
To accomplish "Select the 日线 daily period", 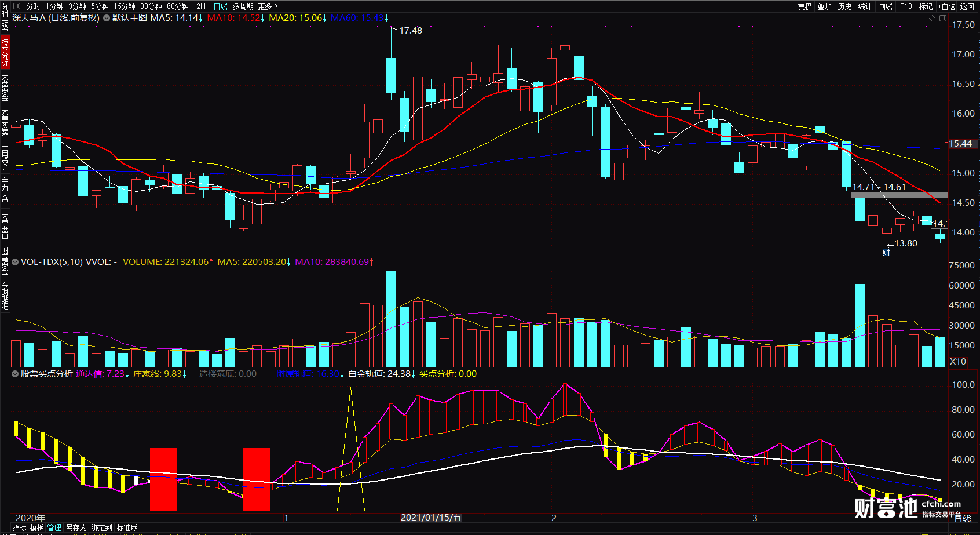I will (221, 6).
